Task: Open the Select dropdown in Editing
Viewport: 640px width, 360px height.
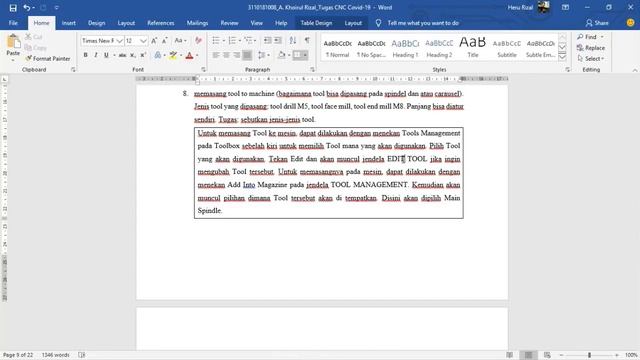Action: pos(591,59)
